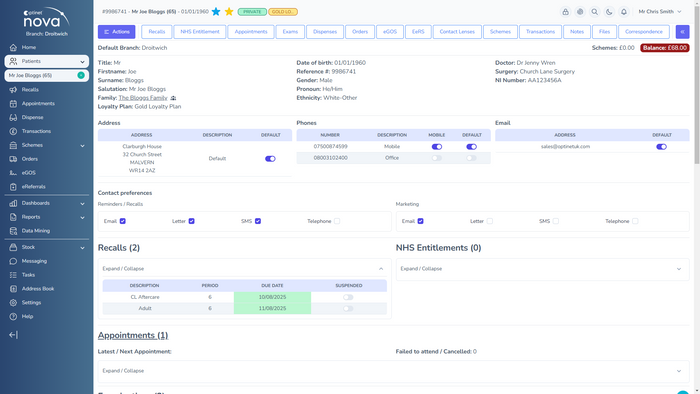Open the sidebar Transactions icon

(13, 131)
